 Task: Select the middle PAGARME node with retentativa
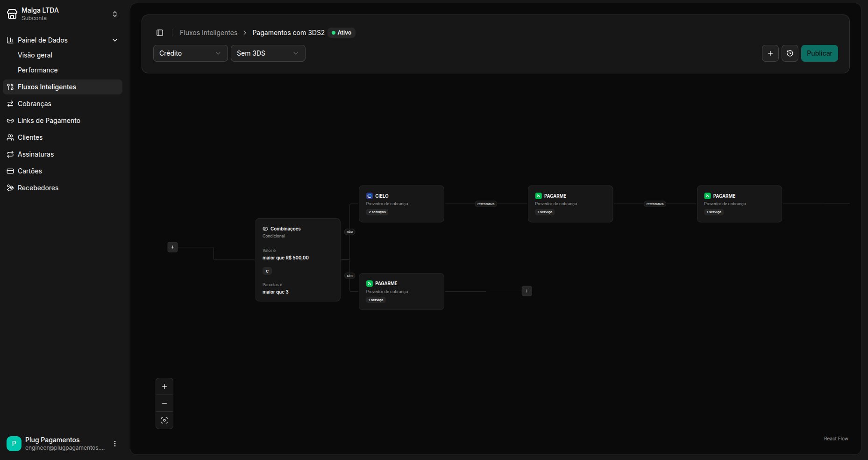570,204
